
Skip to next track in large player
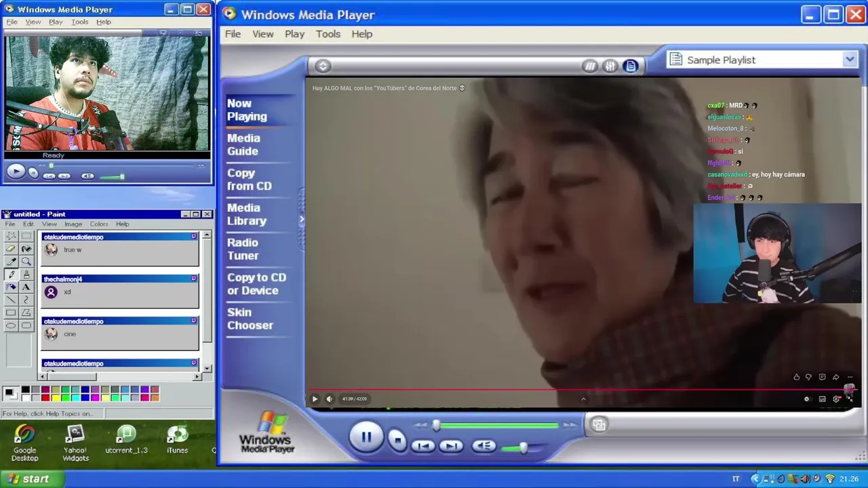click(x=451, y=446)
